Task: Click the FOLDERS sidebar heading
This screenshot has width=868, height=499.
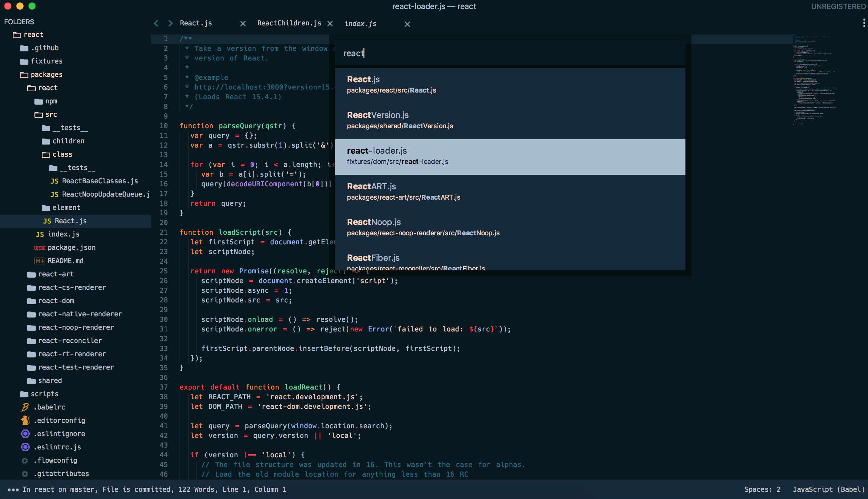Action: point(19,22)
